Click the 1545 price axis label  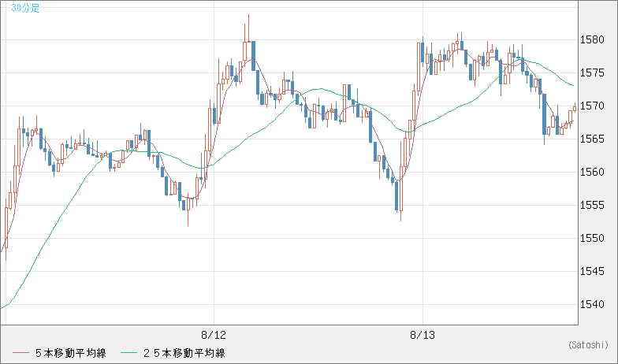point(593,271)
